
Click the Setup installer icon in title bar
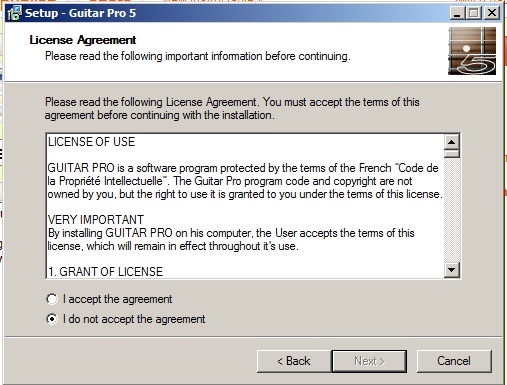point(14,13)
